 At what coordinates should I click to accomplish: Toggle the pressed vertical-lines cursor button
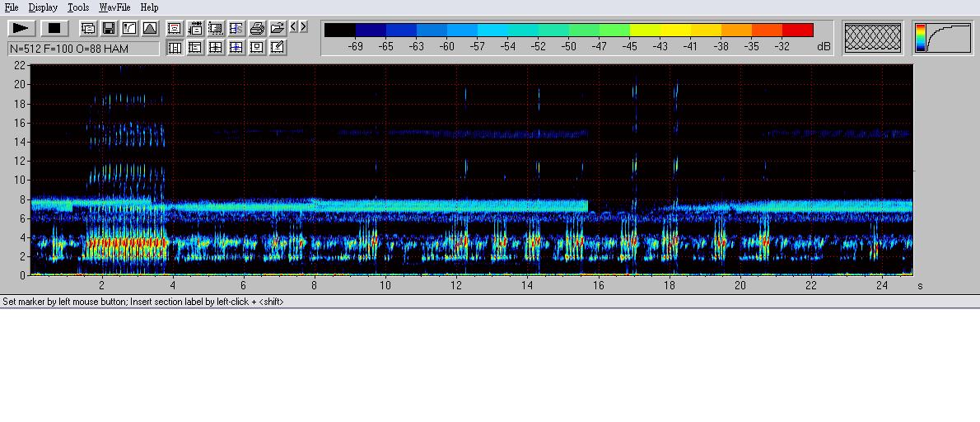tap(175, 48)
